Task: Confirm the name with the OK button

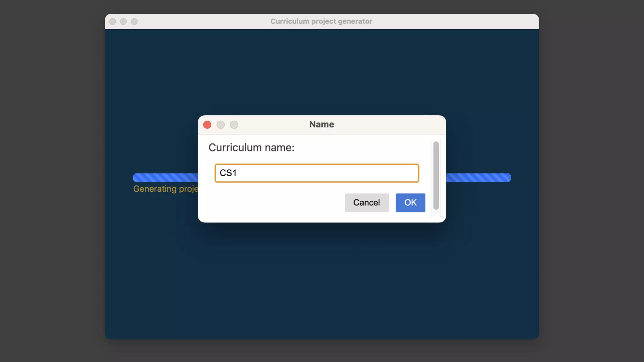Action: pyautogui.click(x=410, y=203)
